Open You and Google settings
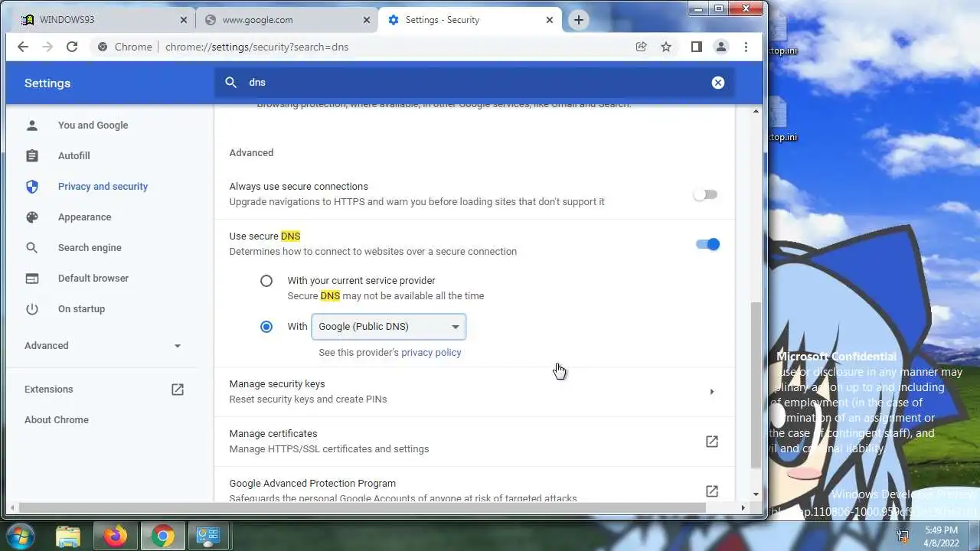The image size is (980, 551). [93, 126]
